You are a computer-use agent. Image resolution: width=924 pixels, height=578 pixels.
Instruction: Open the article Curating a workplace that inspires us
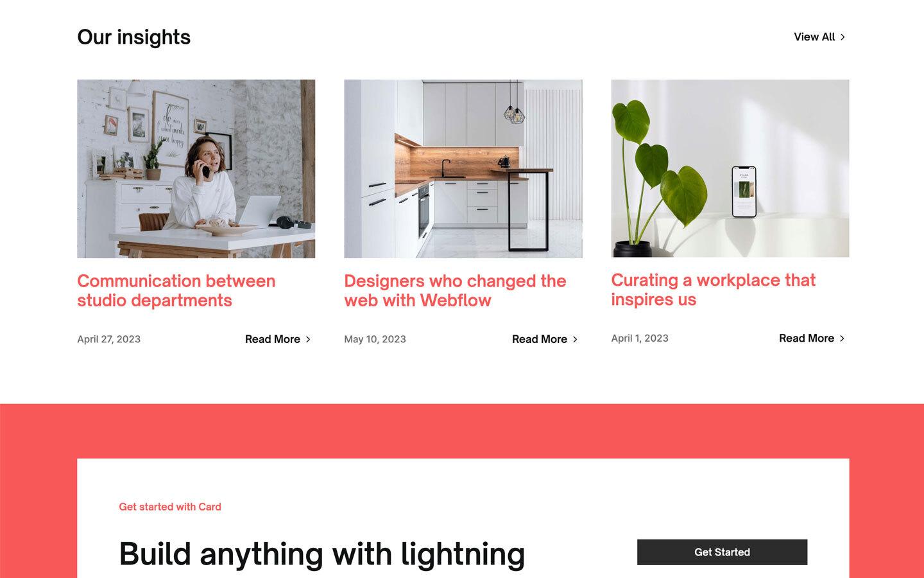click(x=714, y=289)
